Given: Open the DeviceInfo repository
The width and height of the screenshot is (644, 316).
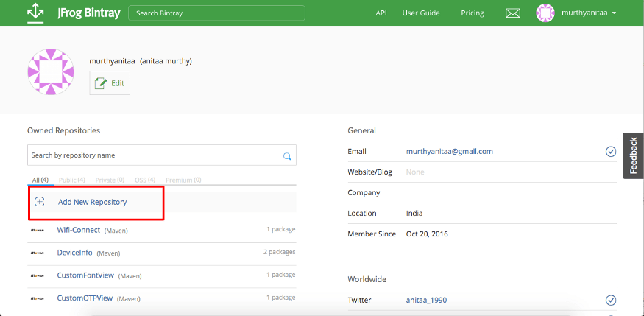Looking at the screenshot, I should [75, 253].
